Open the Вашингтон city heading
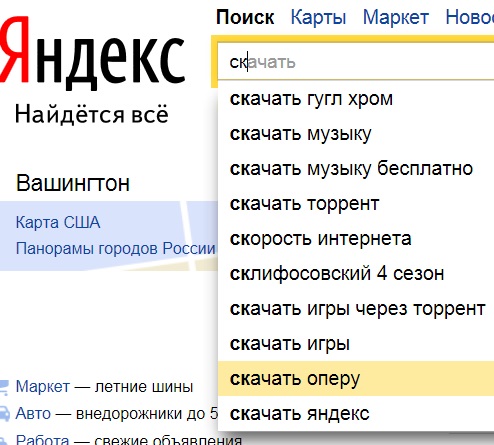 [x=73, y=183]
